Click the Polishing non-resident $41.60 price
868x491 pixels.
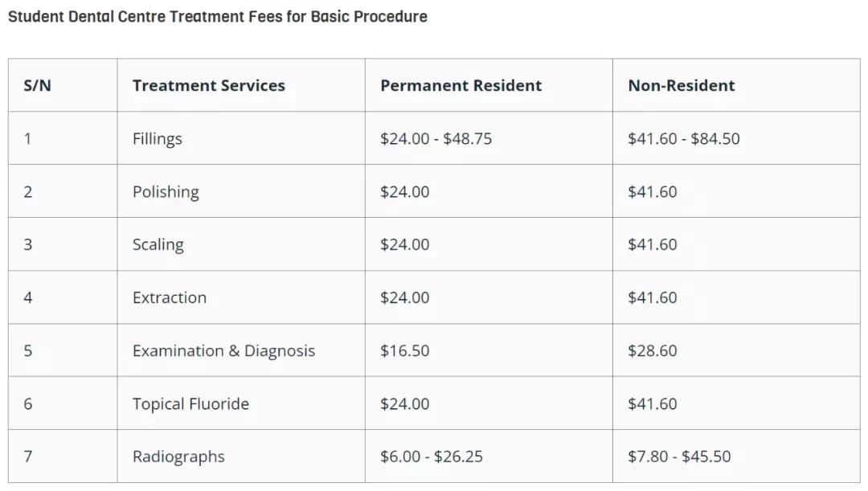pos(652,191)
